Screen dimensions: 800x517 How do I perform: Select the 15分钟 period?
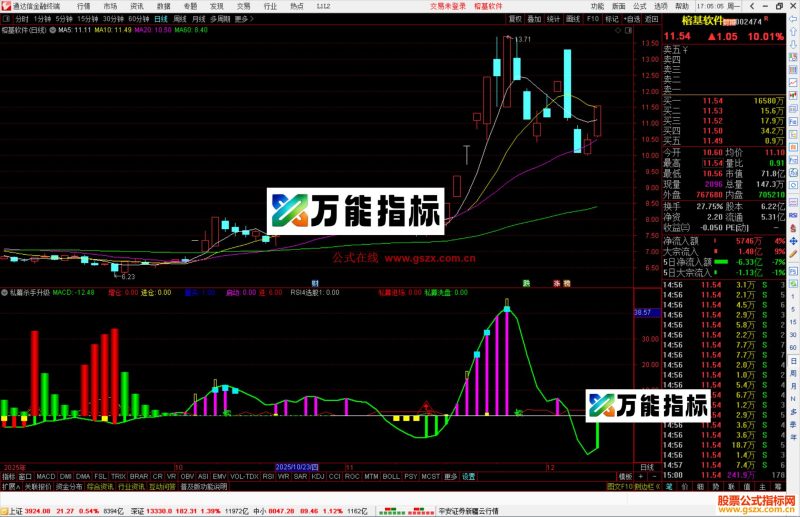point(88,19)
